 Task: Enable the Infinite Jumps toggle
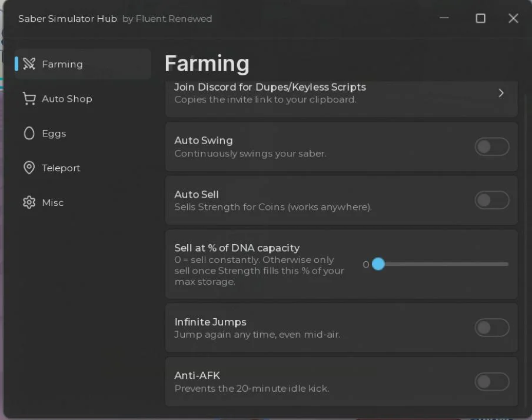(491, 328)
